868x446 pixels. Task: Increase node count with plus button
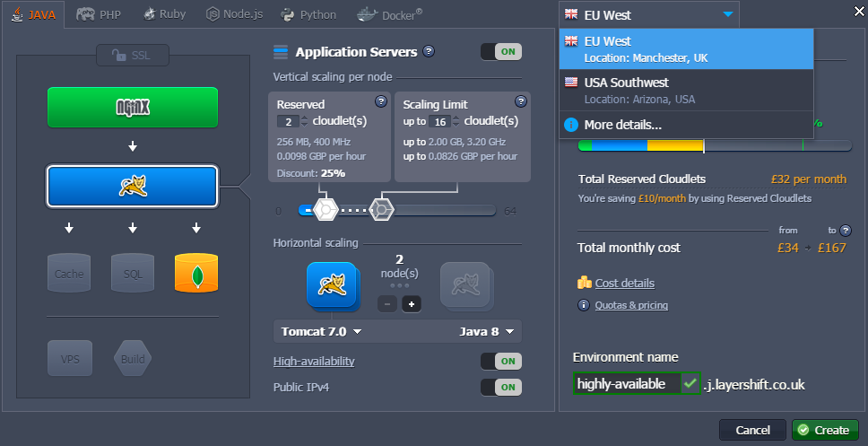(x=412, y=303)
